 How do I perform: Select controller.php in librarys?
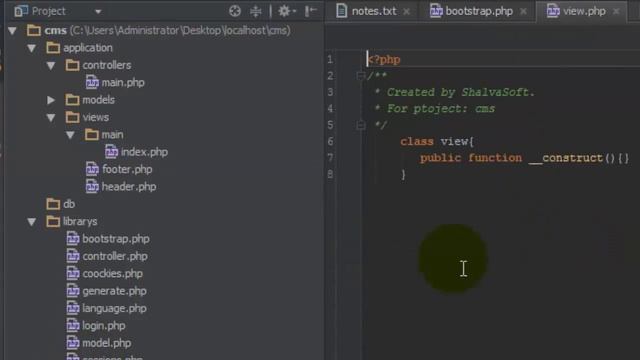click(x=115, y=256)
